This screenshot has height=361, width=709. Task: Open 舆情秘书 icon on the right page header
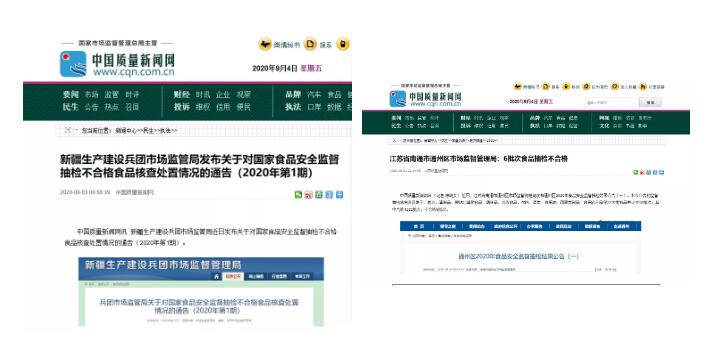coord(517,86)
